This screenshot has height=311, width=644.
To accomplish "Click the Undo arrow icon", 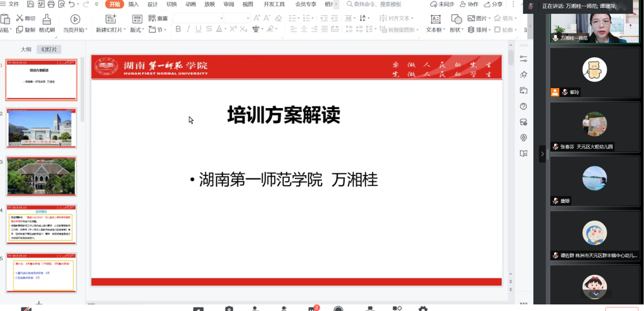I will (72, 5).
